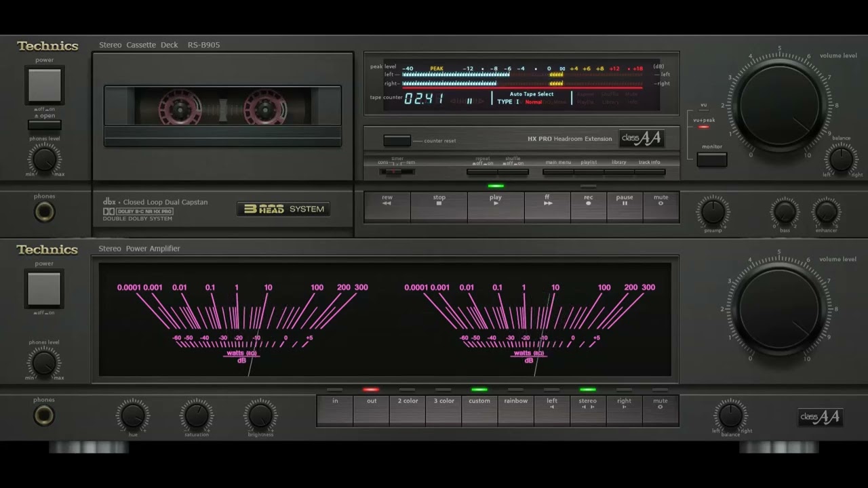The width and height of the screenshot is (868, 488).
Task: Click the hue knob
Action: coord(132,415)
